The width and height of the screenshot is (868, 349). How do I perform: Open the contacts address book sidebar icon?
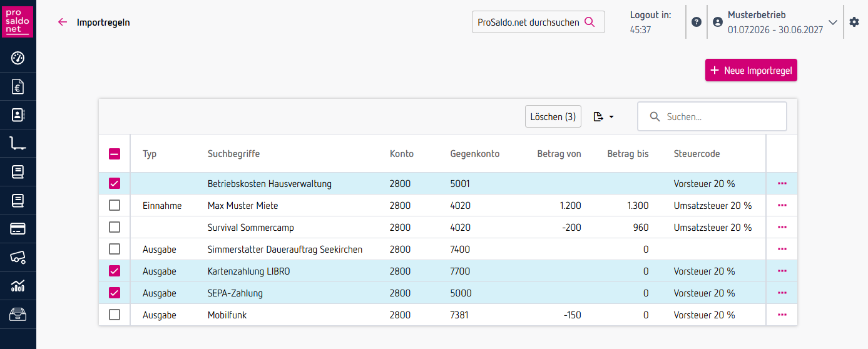point(18,115)
